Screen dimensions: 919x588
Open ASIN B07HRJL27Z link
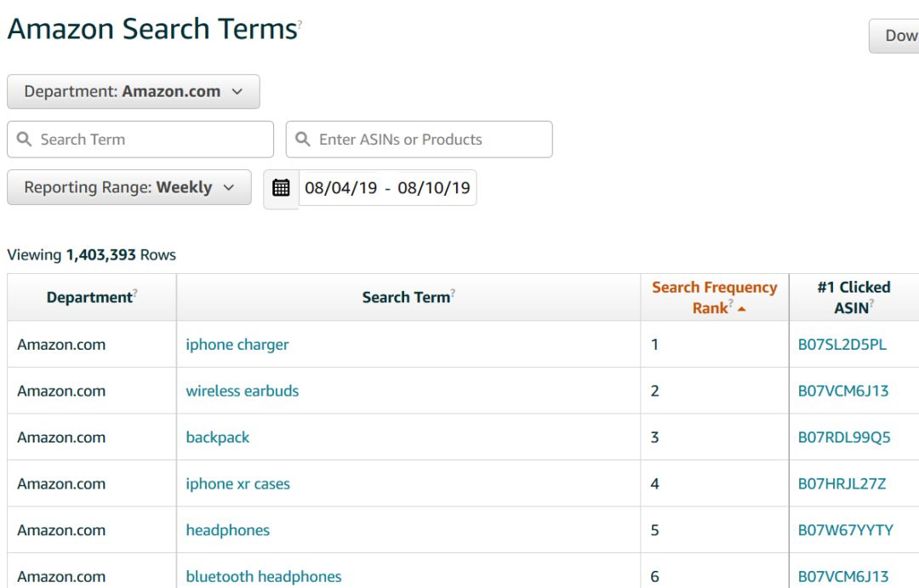[x=842, y=483]
